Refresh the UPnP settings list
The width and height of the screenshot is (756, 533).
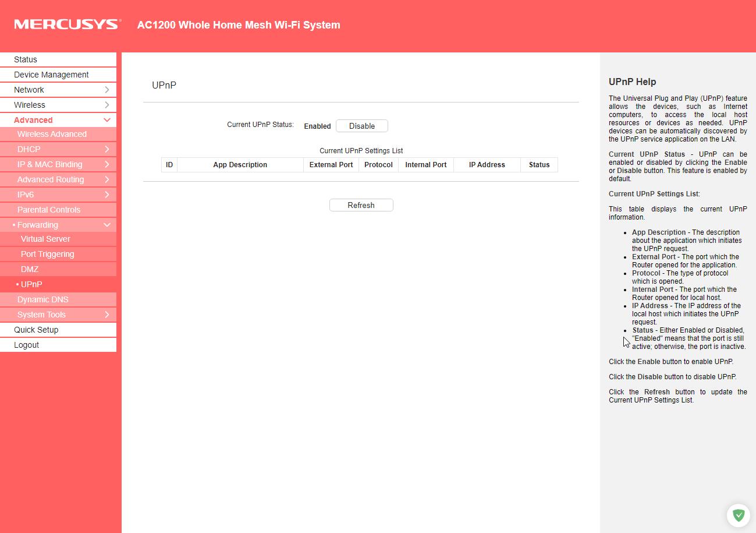point(361,205)
